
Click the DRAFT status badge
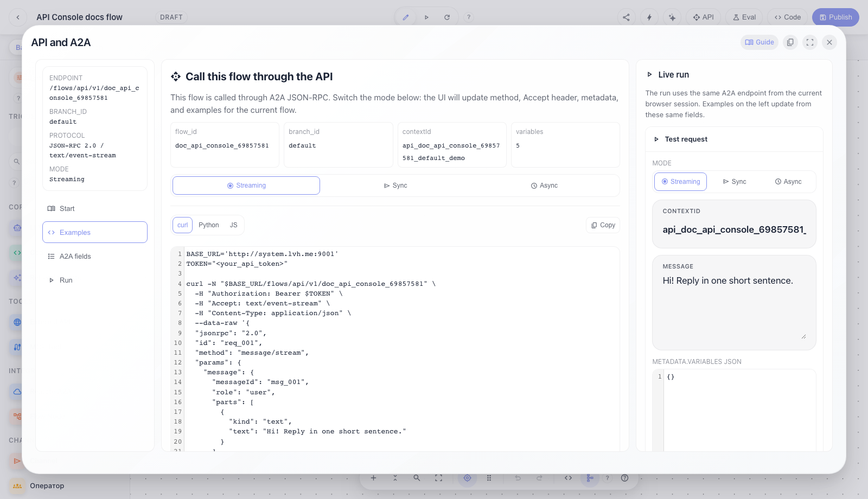[171, 17]
